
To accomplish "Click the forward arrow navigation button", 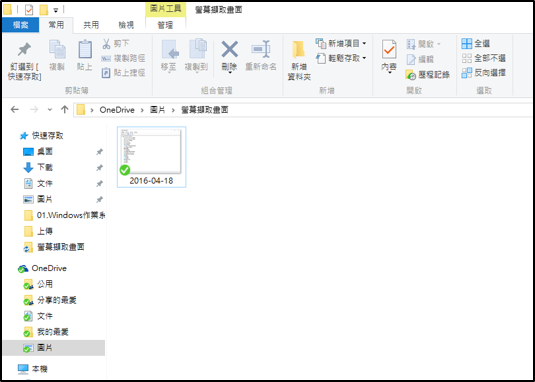I will tap(34, 109).
